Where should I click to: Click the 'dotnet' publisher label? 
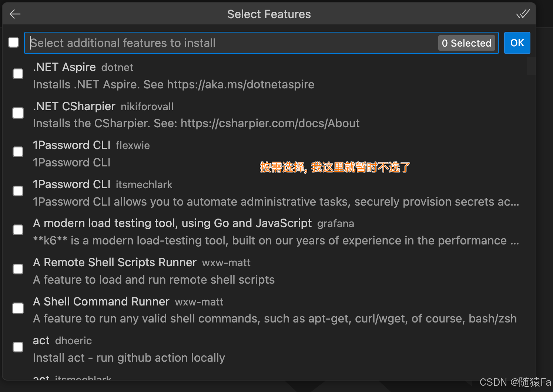[117, 67]
